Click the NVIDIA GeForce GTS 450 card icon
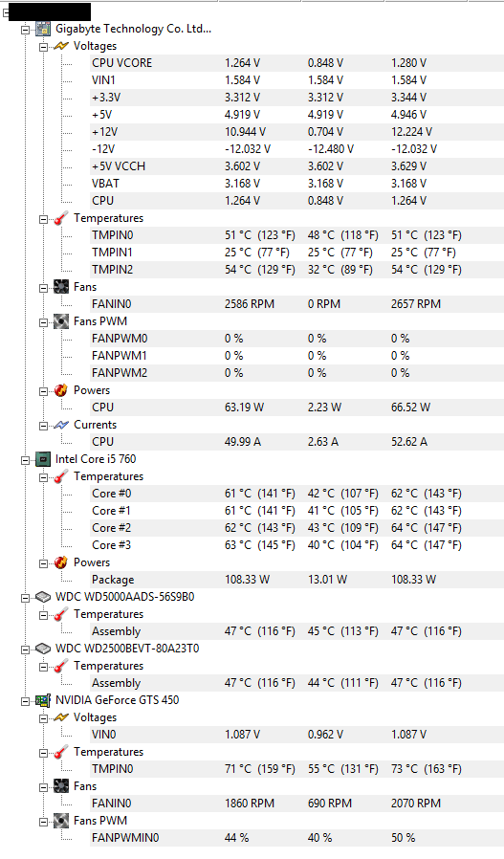 (x=43, y=700)
